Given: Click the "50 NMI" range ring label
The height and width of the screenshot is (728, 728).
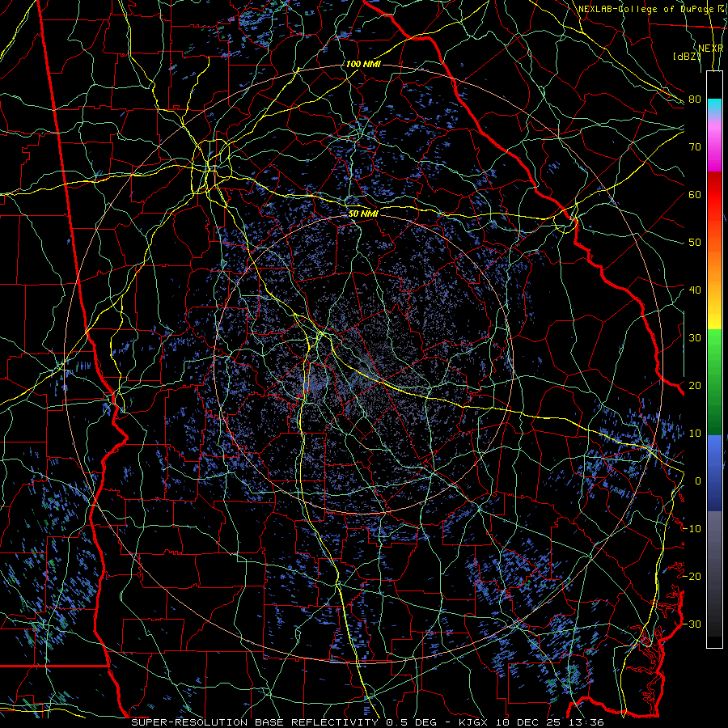Looking at the screenshot, I should (x=363, y=214).
